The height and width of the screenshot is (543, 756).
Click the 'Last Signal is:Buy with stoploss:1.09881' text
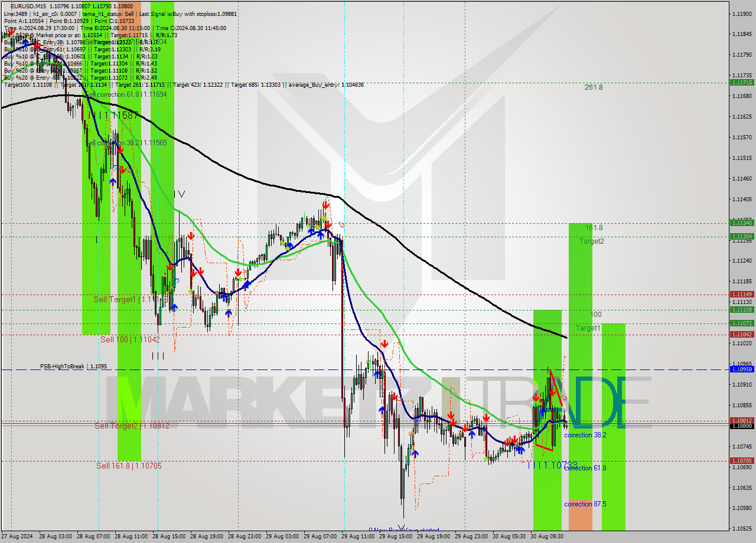tap(187, 13)
